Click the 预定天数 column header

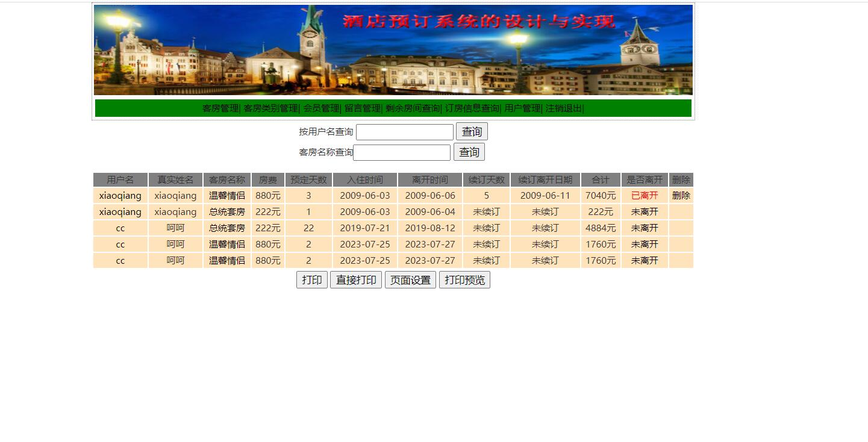click(308, 180)
